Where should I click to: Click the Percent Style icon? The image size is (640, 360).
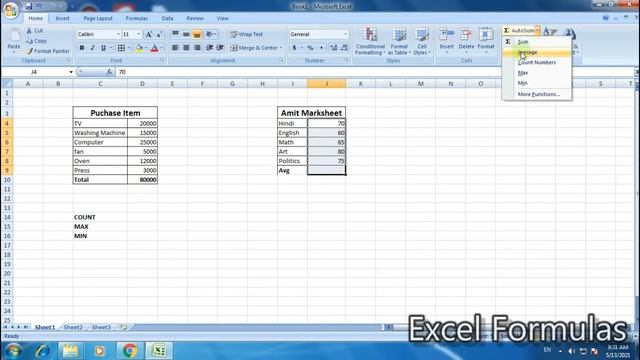310,48
